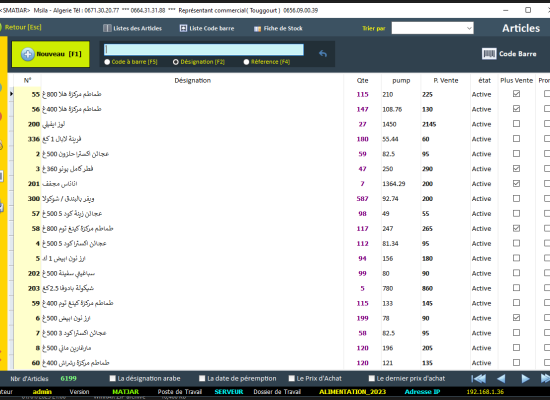Click SERVEUR workstation label
The image size is (550, 400).
229,392
